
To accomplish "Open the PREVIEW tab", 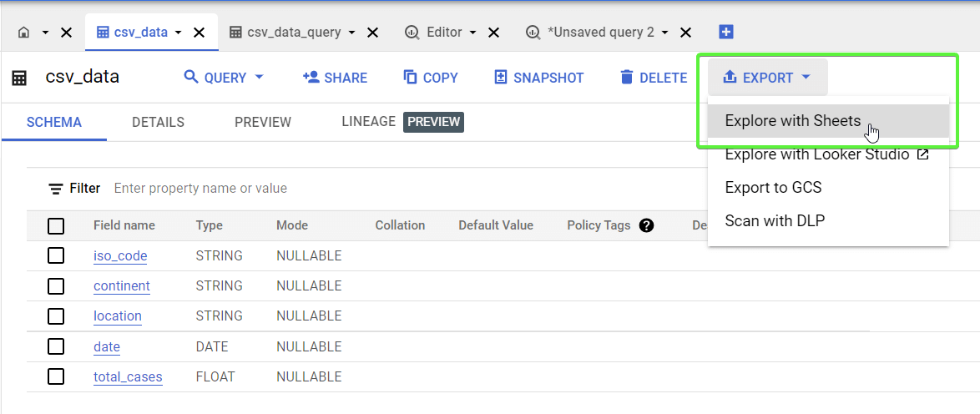I will click(263, 122).
